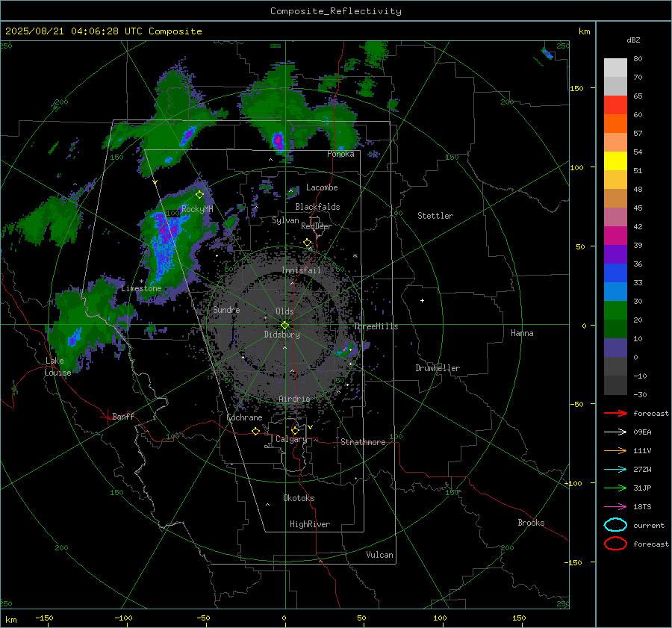The image size is (672, 628).
Task: Click the red swatch in dBZ scale
Action: pos(615,105)
